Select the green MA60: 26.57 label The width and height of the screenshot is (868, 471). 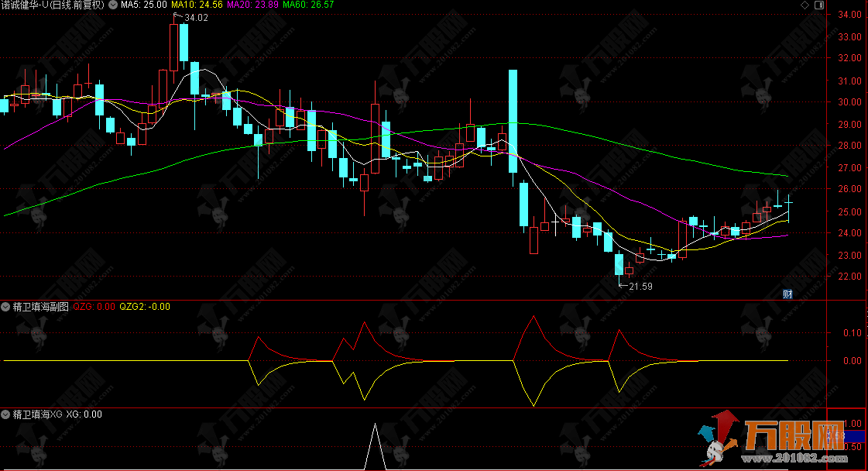(x=308, y=5)
